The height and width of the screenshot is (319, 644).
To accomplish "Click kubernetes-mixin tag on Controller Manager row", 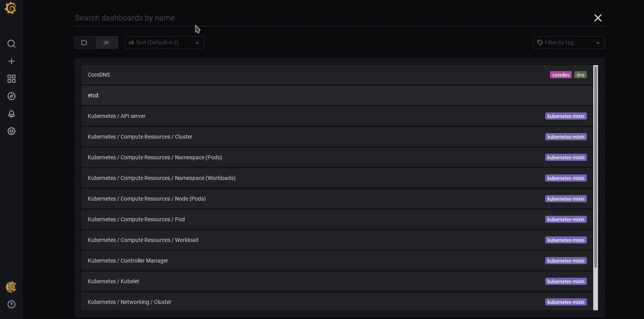I will (566, 261).
